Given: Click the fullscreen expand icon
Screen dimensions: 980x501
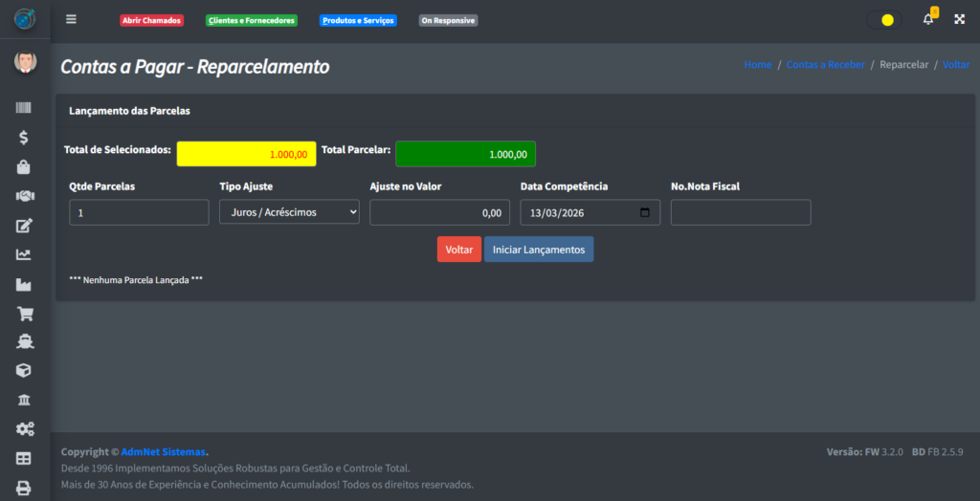Looking at the screenshot, I should coord(959,19).
